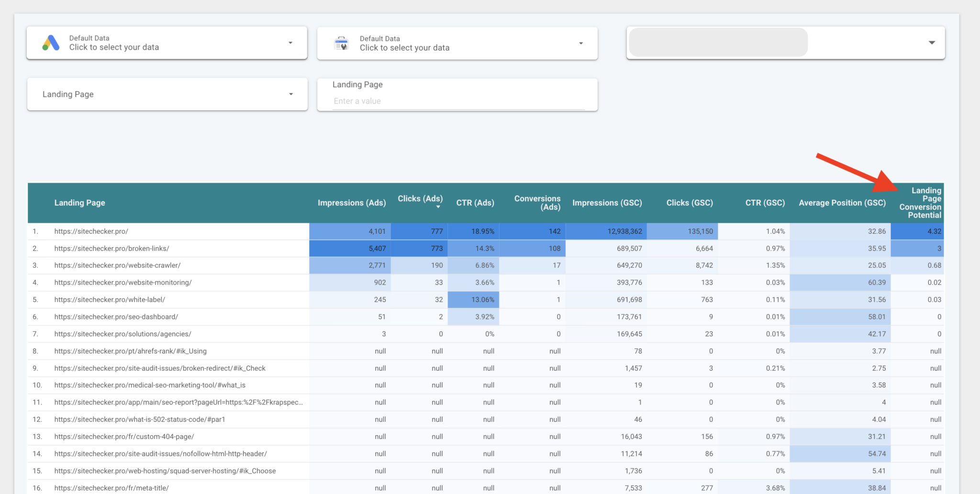Image resolution: width=980 pixels, height=494 pixels.
Task: Click the 142 Conversions (Ads) cell
Action: 533,231
